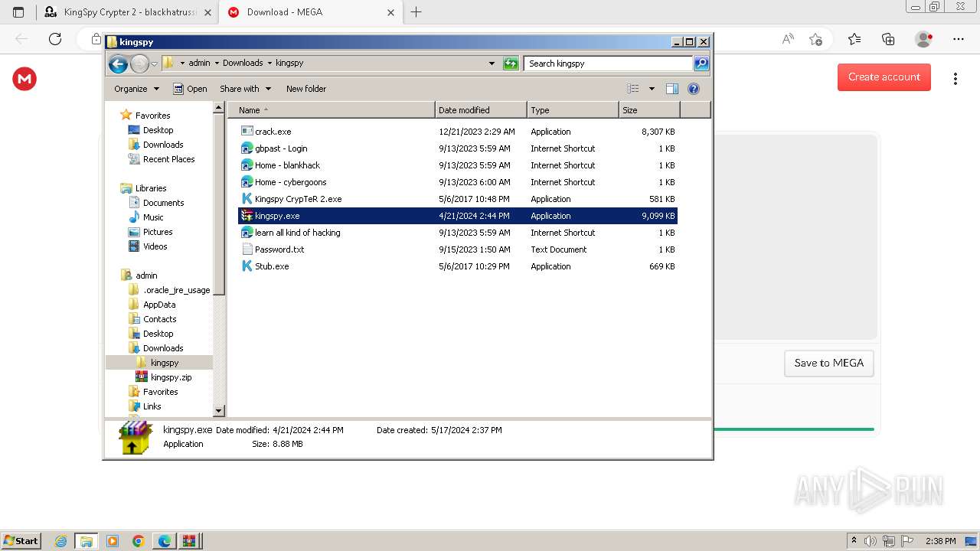Select Desktop under Favorites in navigation pane
This screenshot has height=551, width=980.
click(x=158, y=130)
